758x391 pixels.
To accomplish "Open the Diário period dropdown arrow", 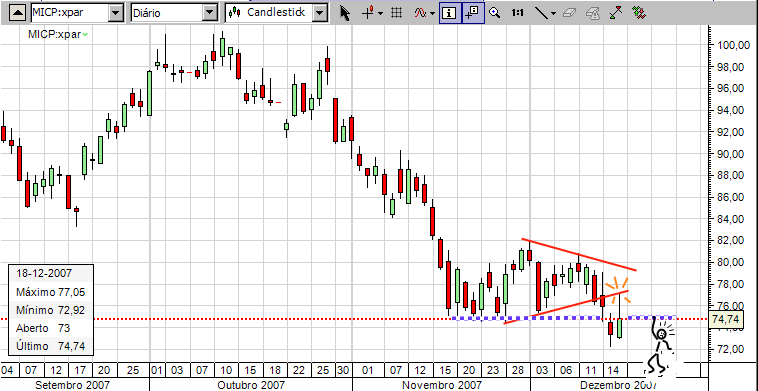I will tap(209, 13).
